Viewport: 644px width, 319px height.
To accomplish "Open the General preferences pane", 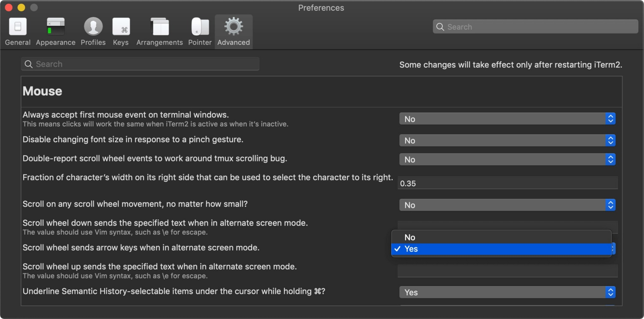I will 17,30.
